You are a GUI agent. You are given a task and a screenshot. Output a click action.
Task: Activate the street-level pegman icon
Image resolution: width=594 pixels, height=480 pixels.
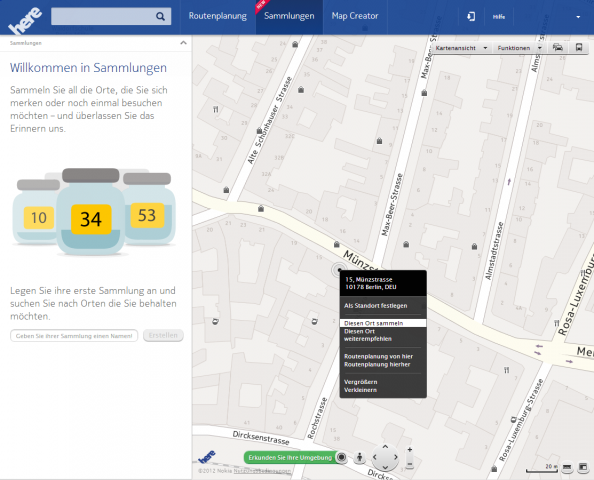pyautogui.click(x=359, y=457)
